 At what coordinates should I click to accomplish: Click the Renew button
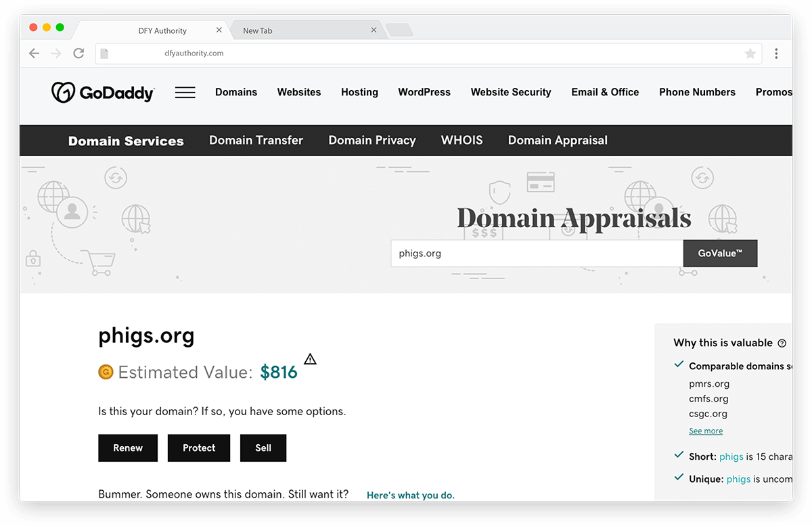[128, 448]
